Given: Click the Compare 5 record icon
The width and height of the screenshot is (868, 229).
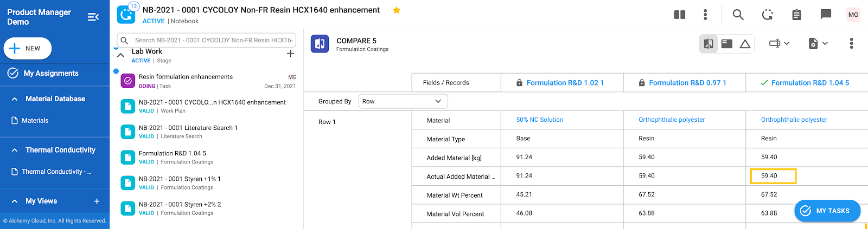Looking at the screenshot, I should coord(320,44).
